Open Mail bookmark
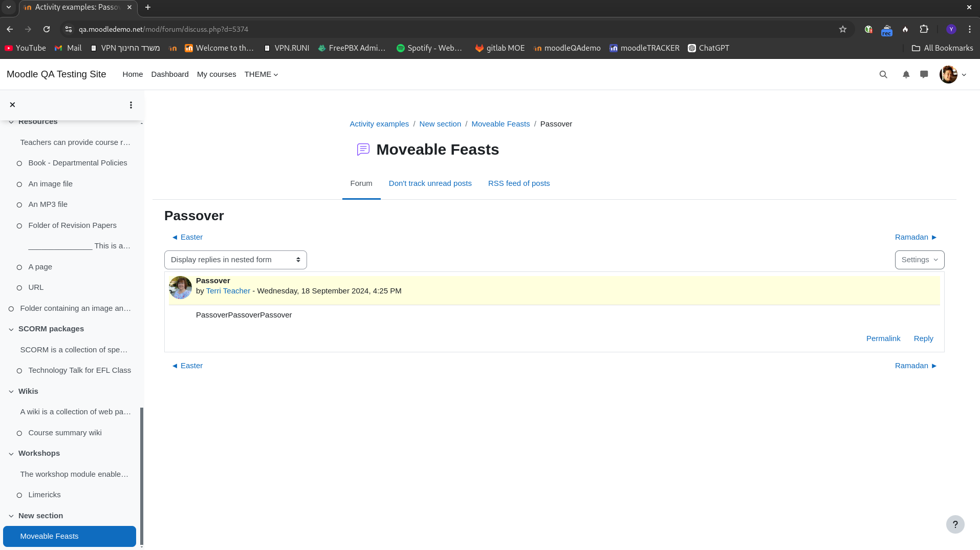980x550 pixels. (x=68, y=48)
